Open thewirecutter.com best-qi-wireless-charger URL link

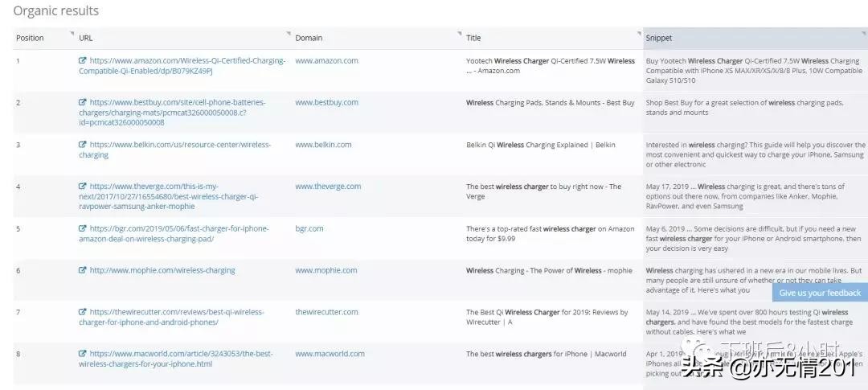click(171, 317)
